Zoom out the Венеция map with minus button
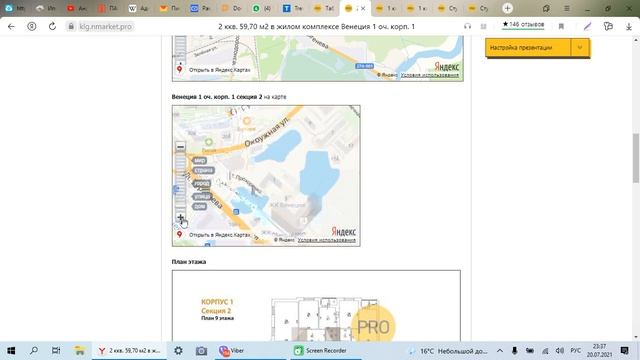The height and width of the screenshot is (360, 640). [180, 147]
